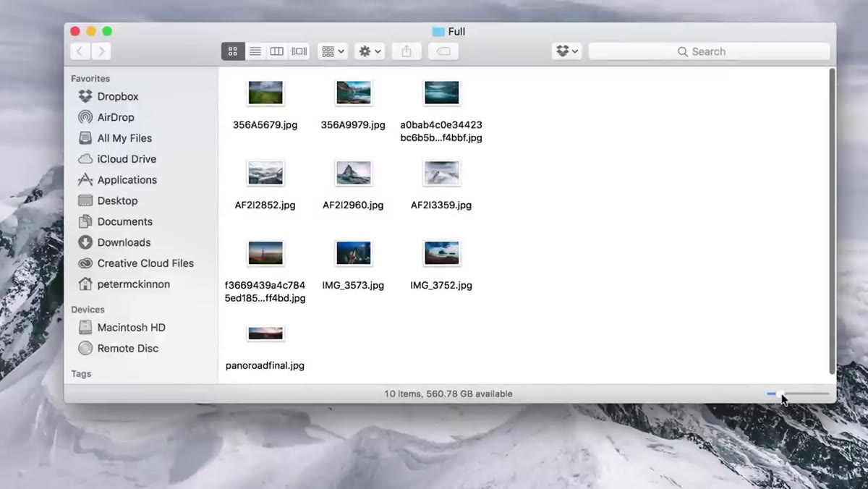
Task: Go forward with the right arrow
Action: pos(102,51)
